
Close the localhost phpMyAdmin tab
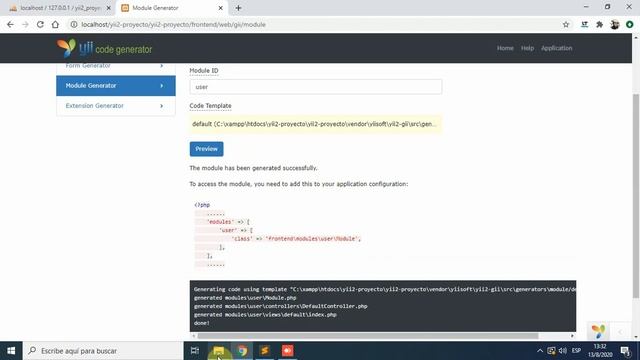coord(109,8)
